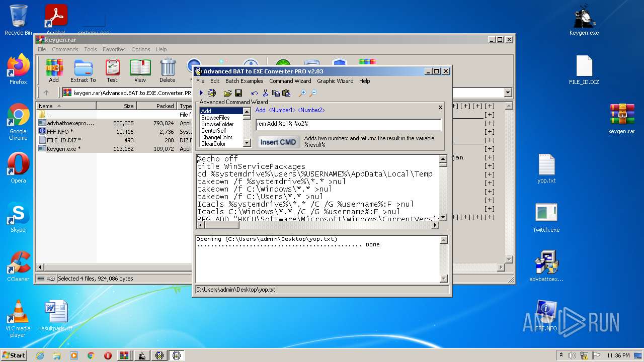644x362 pixels.
Task: Close the Advanced Command Wizard panel
Action: coord(440,107)
